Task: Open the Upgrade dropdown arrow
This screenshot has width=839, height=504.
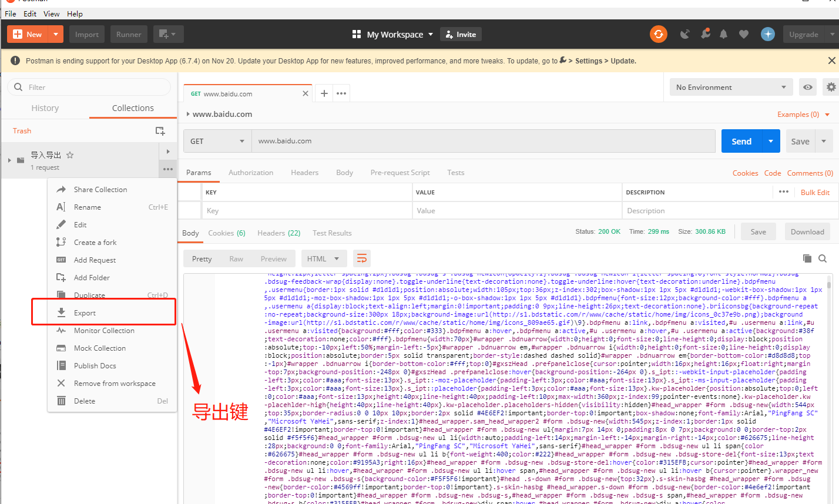Action: tap(832, 34)
